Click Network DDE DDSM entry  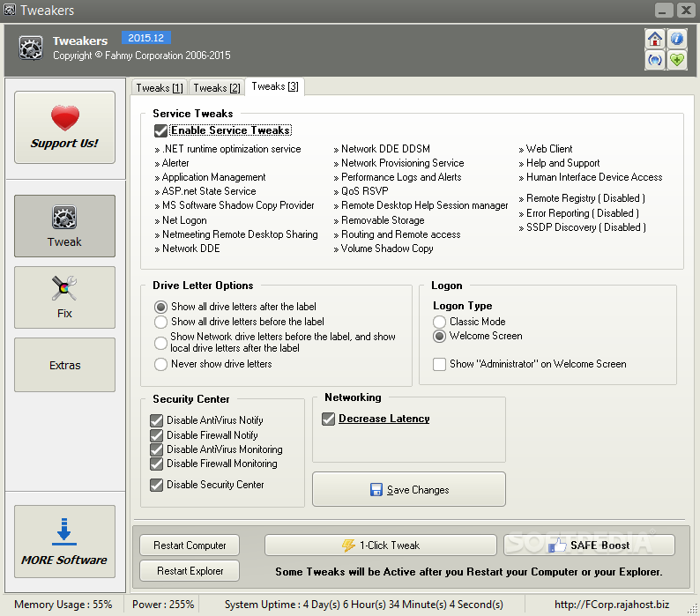click(382, 149)
